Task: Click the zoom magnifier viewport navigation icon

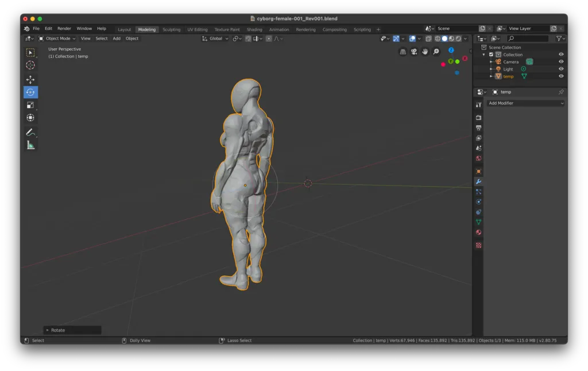Action: point(436,52)
